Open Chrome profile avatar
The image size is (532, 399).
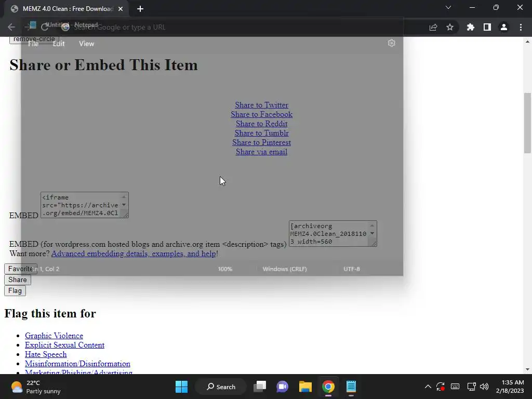coord(504,27)
